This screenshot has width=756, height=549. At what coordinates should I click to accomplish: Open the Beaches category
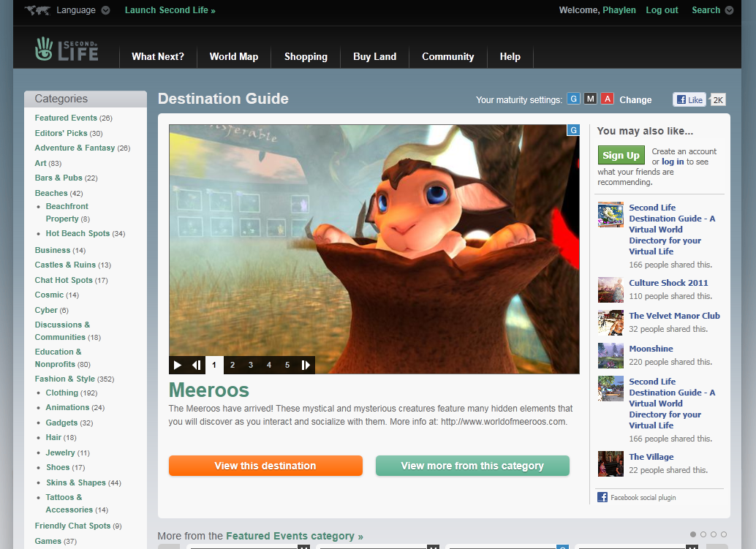coord(51,193)
